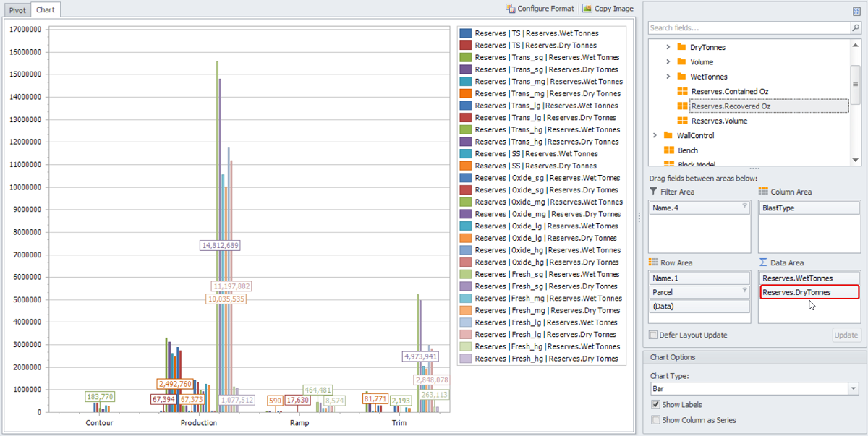This screenshot has height=436, width=868.
Task: Open the Configure Format tool
Action: (540, 9)
